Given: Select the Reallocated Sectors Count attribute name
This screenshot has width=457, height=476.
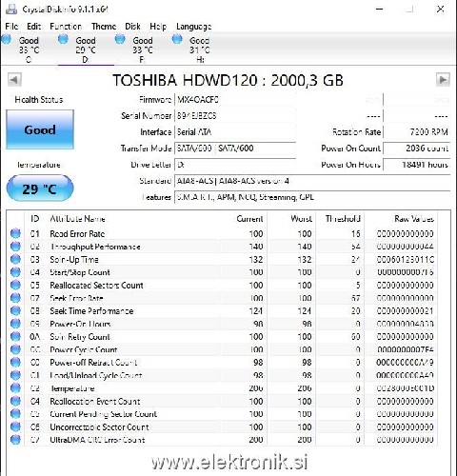Looking at the screenshot, I should [x=96, y=286].
